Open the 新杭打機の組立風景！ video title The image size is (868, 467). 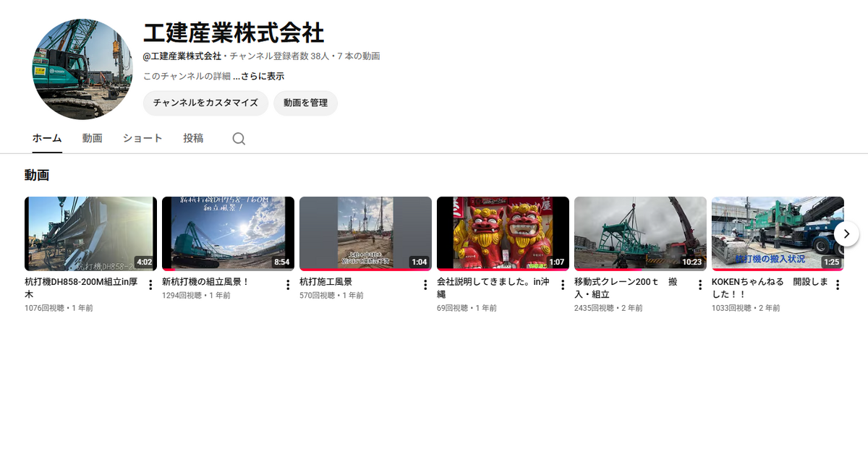coord(205,282)
